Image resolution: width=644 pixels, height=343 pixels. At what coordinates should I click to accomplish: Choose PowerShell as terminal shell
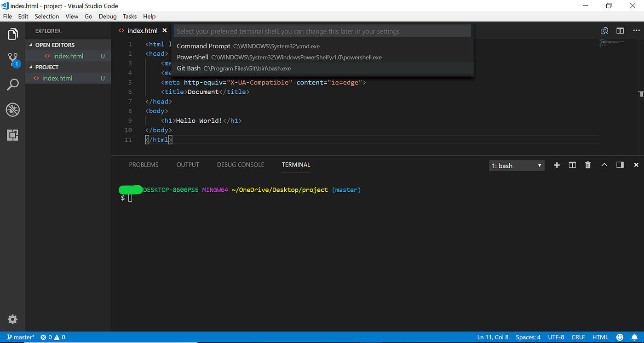322,57
